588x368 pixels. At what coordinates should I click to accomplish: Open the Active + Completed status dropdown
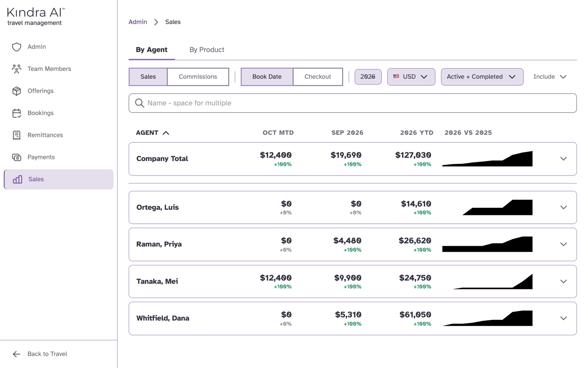coord(482,77)
